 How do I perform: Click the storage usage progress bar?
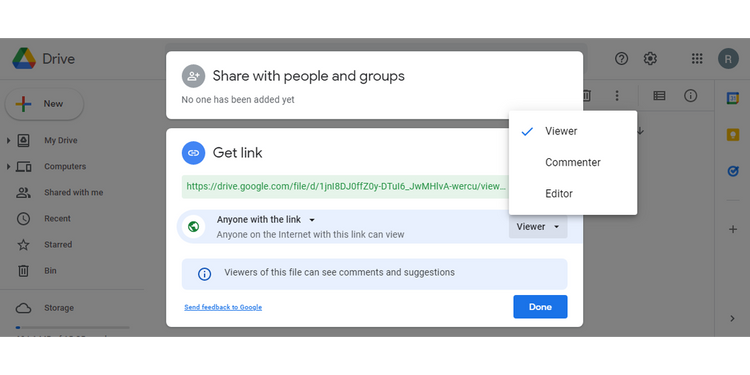point(72,328)
